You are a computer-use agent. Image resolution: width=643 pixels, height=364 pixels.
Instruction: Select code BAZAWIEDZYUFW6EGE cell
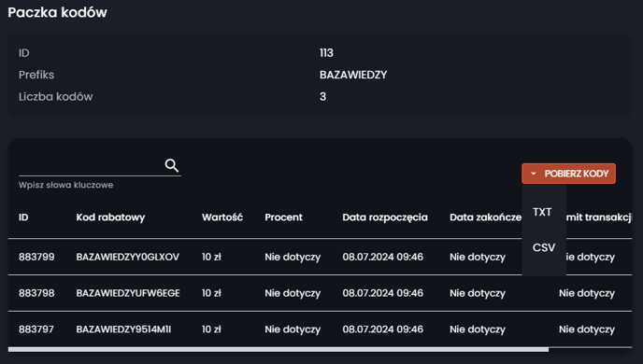[128, 293]
